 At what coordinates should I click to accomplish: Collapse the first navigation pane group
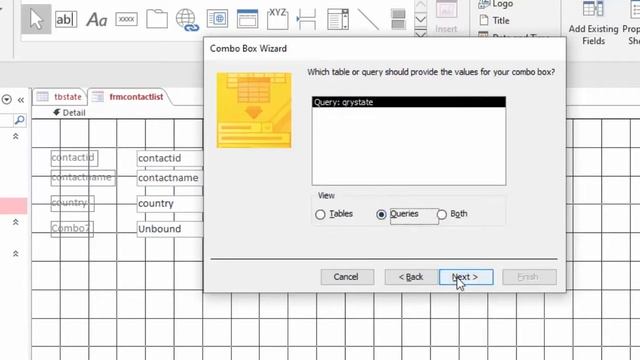(x=16, y=136)
